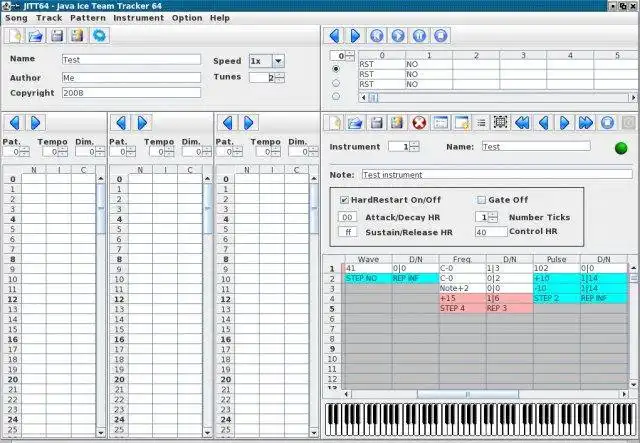The height and width of the screenshot is (443, 640).
Task: Click the sequence table horizontal scrollbar thumb
Action: click(x=373, y=98)
